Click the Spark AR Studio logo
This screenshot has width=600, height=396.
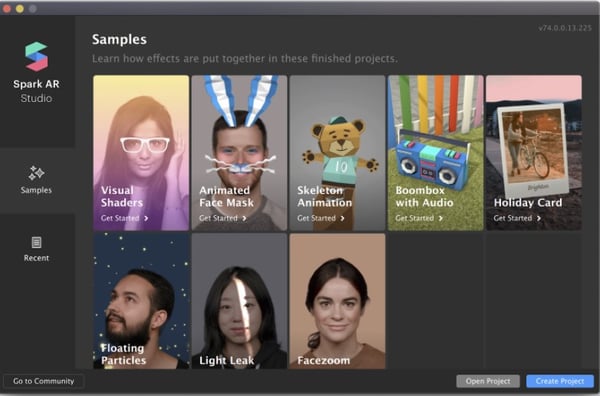coord(36,57)
